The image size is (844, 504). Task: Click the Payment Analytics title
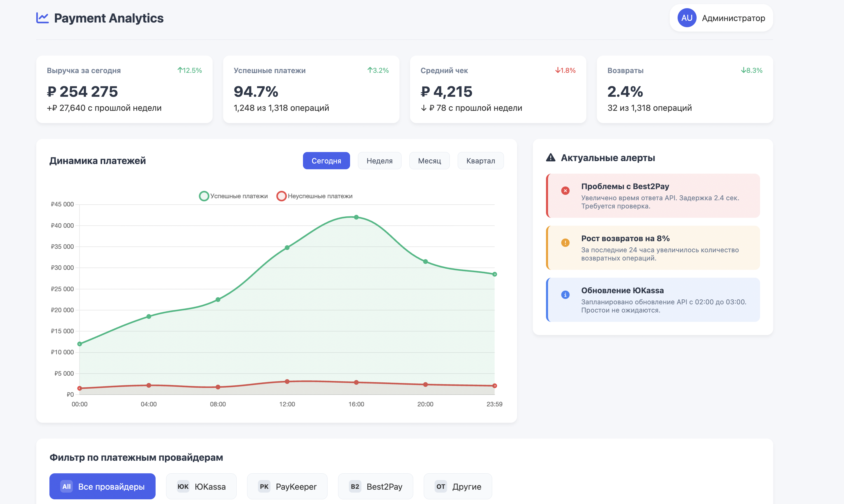[109, 18]
